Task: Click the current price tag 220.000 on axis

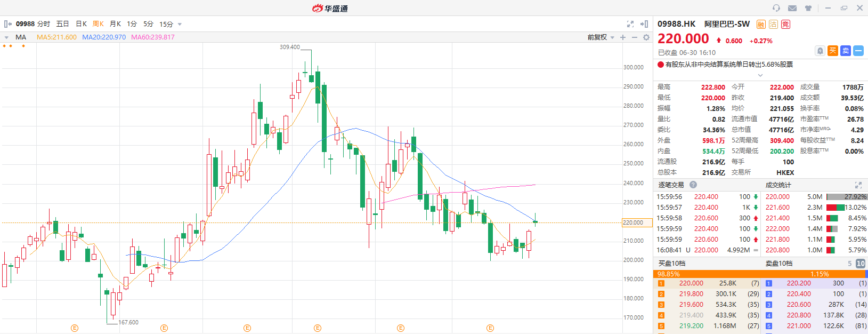Action: pos(637,222)
